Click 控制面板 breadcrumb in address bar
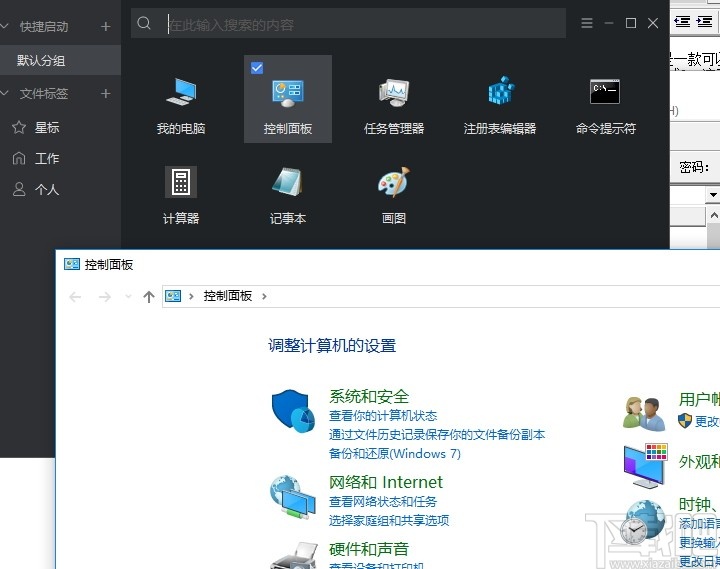Image resolution: width=720 pixels, height=569 pixels. point(228,296)
